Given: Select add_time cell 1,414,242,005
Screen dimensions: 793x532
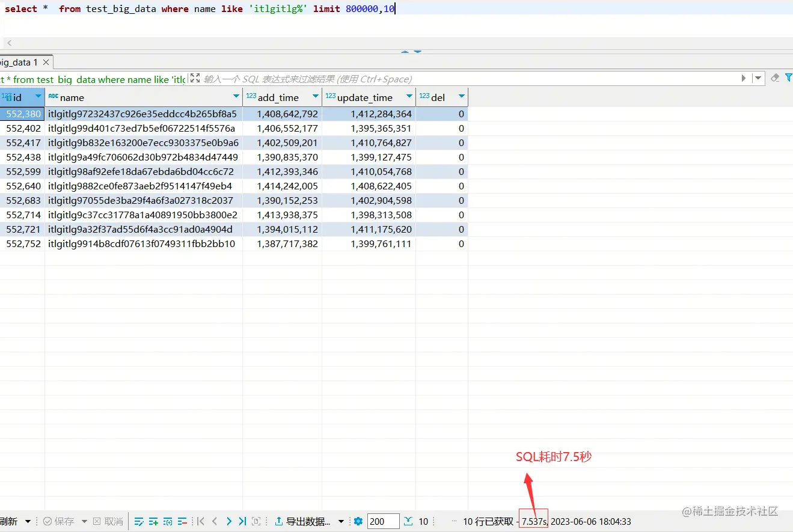Looking at the screenshot, I should pos(282,186).
